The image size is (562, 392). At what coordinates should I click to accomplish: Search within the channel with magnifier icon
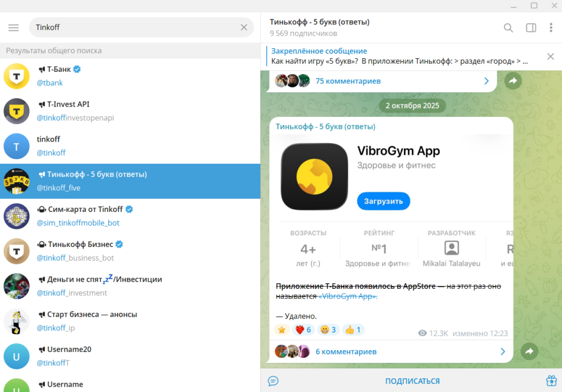click(x=508, y=27)
